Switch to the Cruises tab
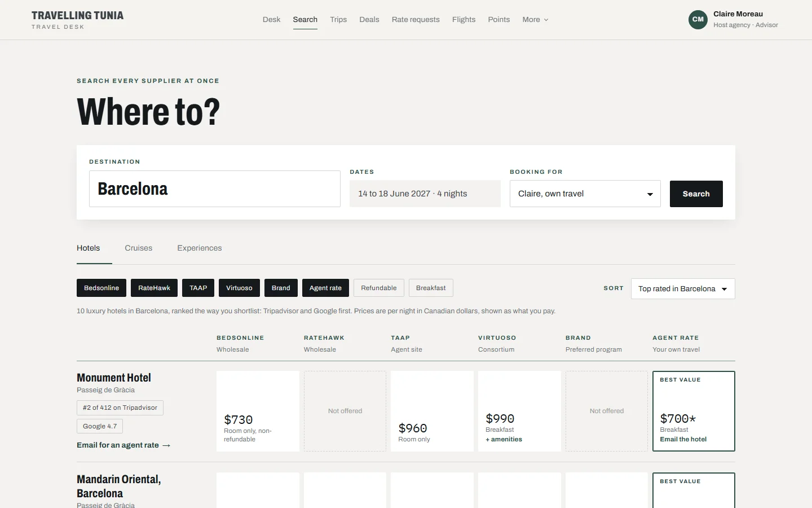 point(139,248)
